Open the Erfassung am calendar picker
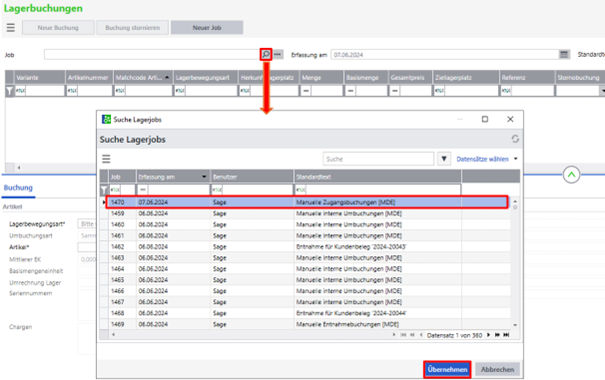605x380 pixels. pyautogui.click(x=564, y=54)
